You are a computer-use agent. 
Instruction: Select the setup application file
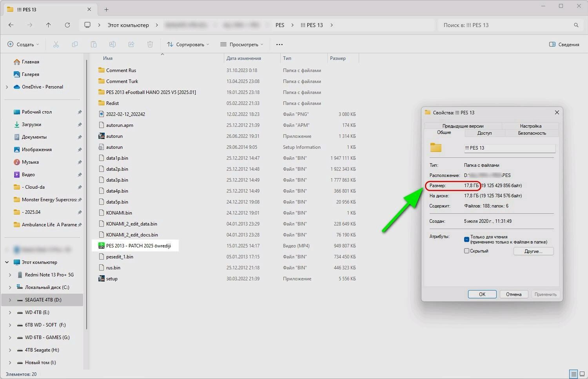(112, 279)
